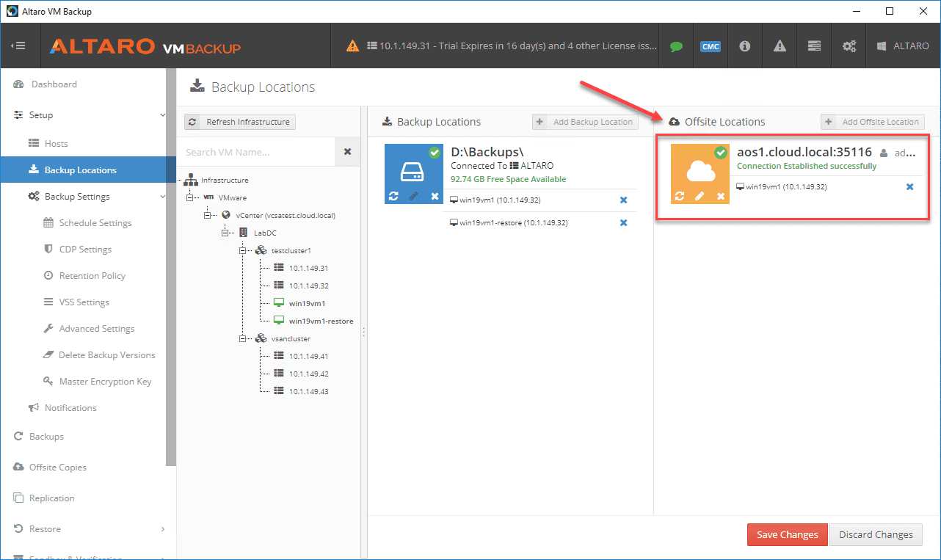This screenshot has height=560, width=941.
Task: Open the green chat bubble icon
Action: coord(676,46)
